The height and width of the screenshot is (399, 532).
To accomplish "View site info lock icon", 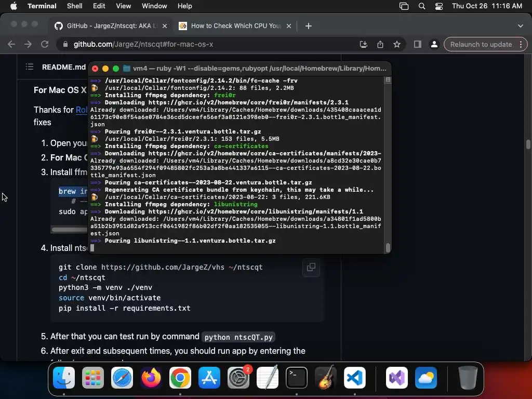I will [65, 44].
